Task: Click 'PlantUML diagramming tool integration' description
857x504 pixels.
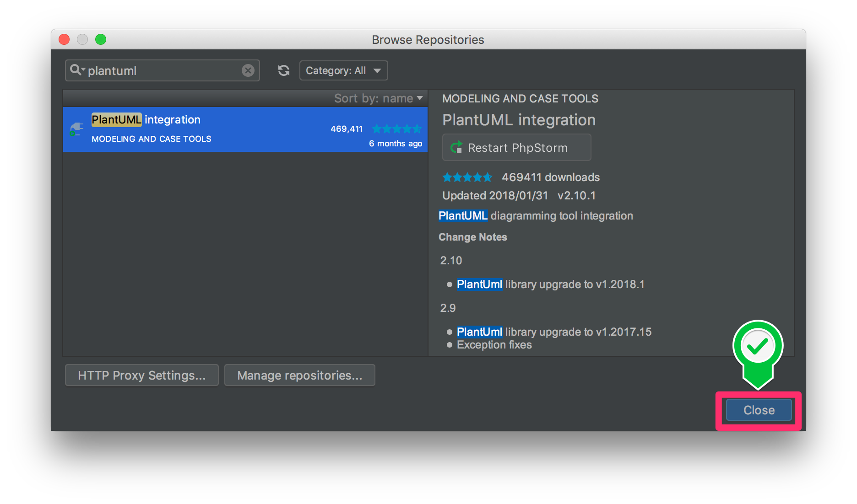Action: 536,216
